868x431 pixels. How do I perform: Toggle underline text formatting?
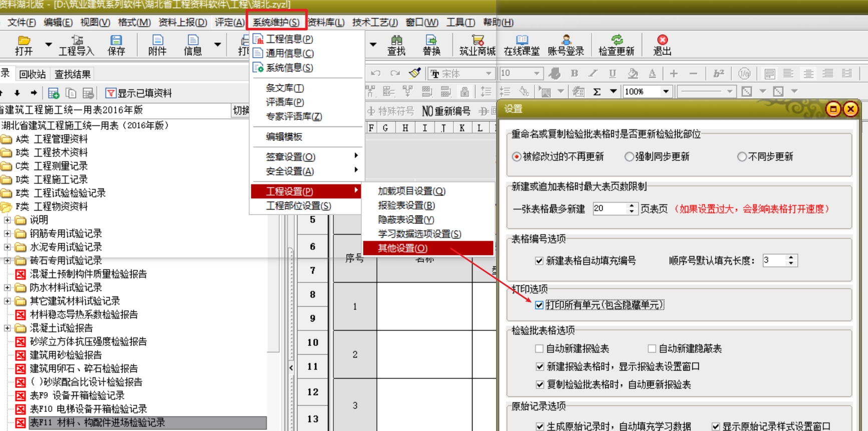[612, 73]
